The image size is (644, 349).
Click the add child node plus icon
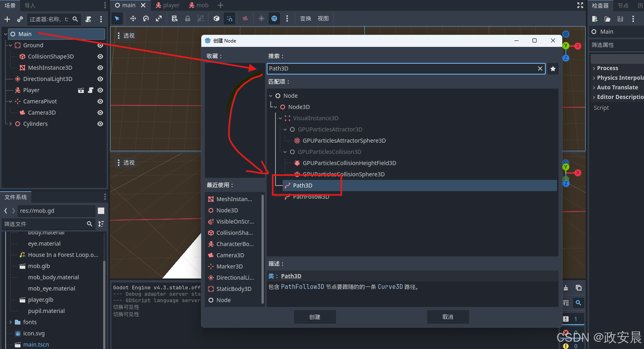click(7, 19)
